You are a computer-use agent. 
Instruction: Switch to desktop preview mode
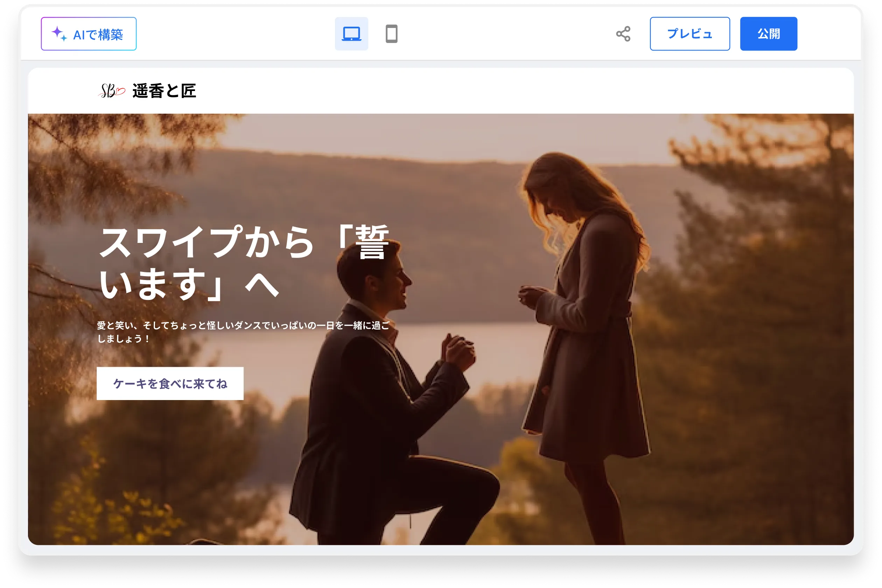point(351,34)
